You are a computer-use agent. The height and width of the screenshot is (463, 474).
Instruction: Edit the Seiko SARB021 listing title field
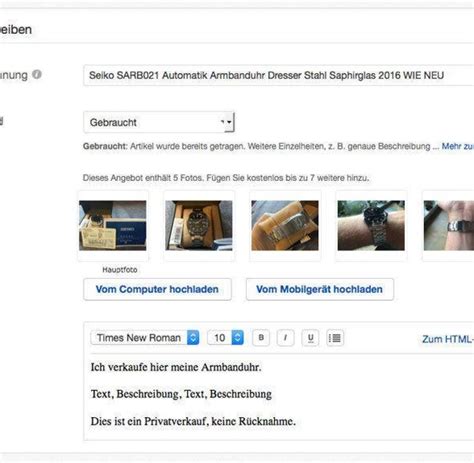[279, 75]
